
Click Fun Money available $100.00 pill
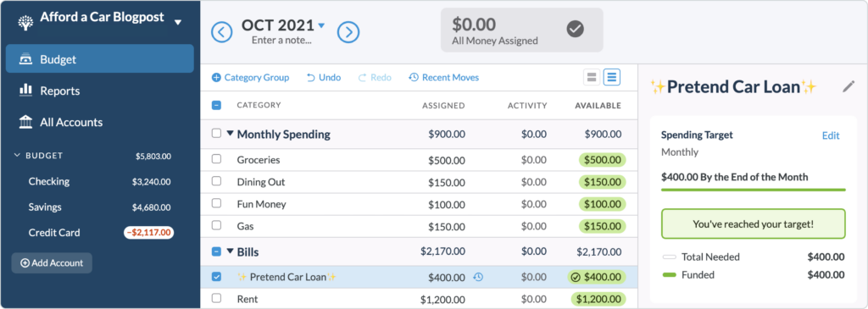click(603, 204)
